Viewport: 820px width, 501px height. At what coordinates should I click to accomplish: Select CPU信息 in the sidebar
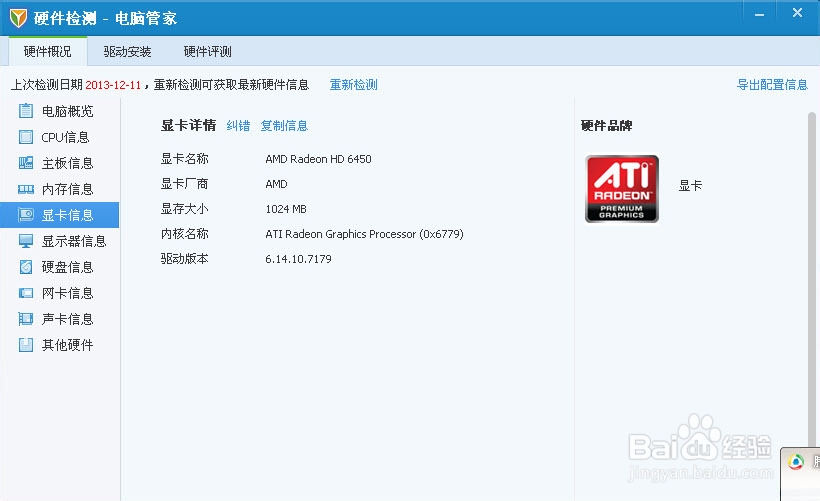click(x=60, y=137)
